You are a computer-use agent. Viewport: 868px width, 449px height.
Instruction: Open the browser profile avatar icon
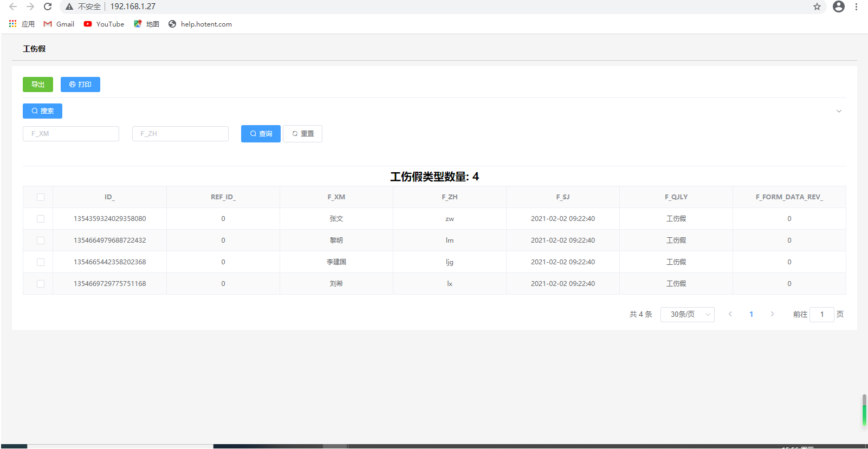coord(838,6)
